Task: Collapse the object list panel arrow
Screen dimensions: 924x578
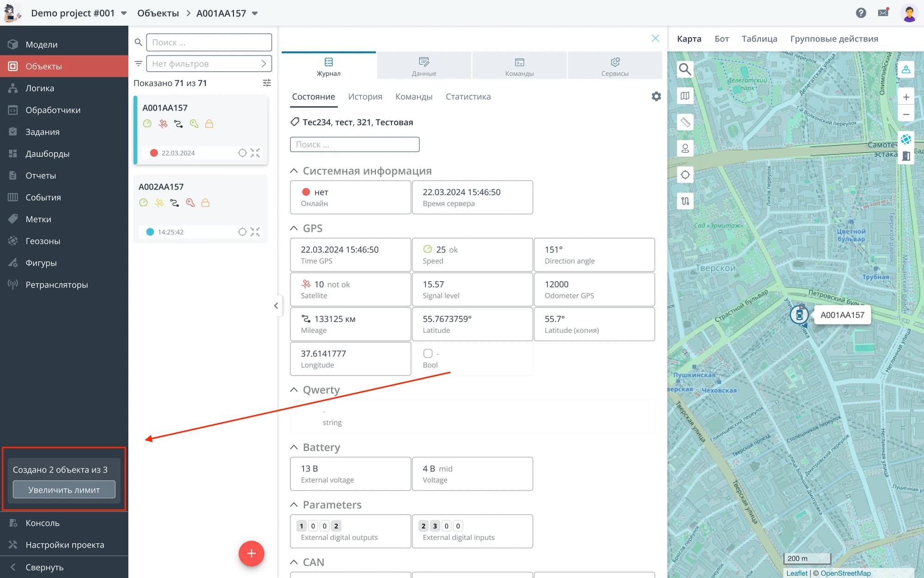Action: 276,306
